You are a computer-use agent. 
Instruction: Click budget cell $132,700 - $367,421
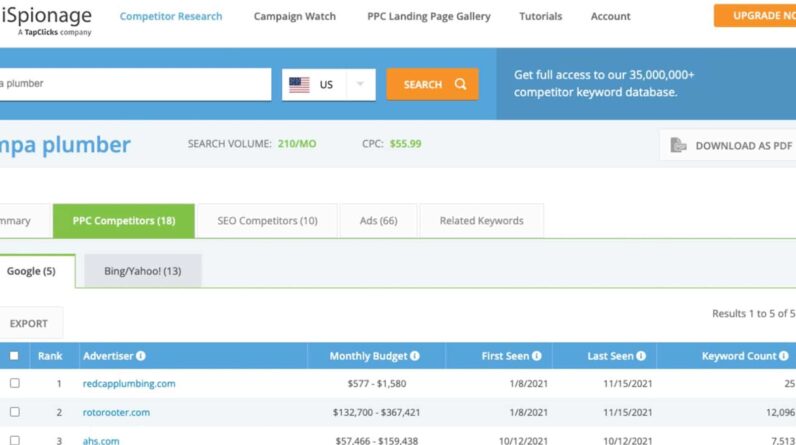click(x=377, y=412)
